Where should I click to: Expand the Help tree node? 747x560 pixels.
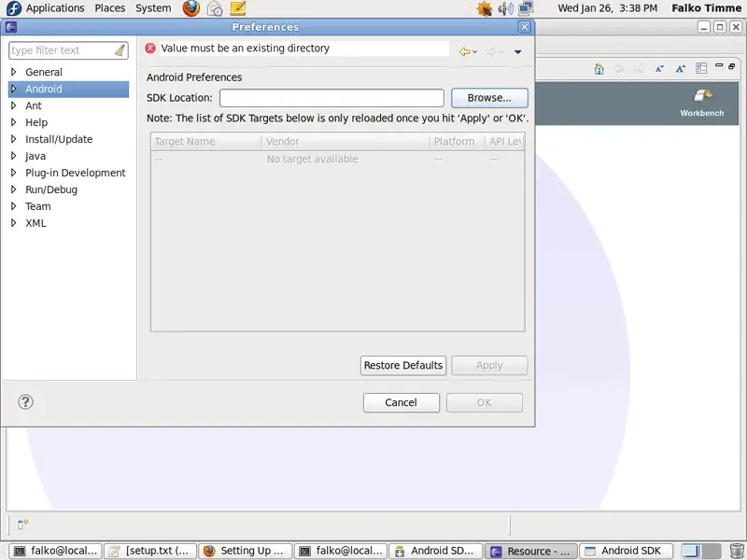14,122
